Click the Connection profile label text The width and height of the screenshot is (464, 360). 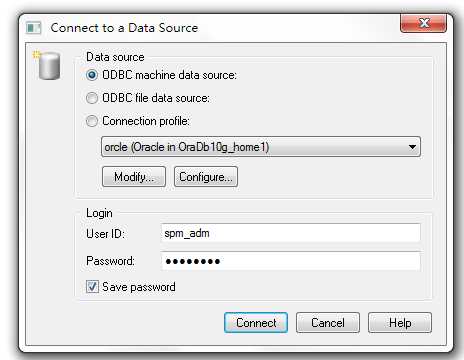[146, 121]
